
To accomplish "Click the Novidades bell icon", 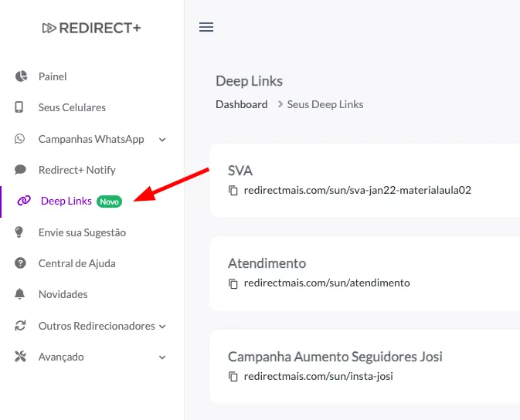I will point(20,294).
